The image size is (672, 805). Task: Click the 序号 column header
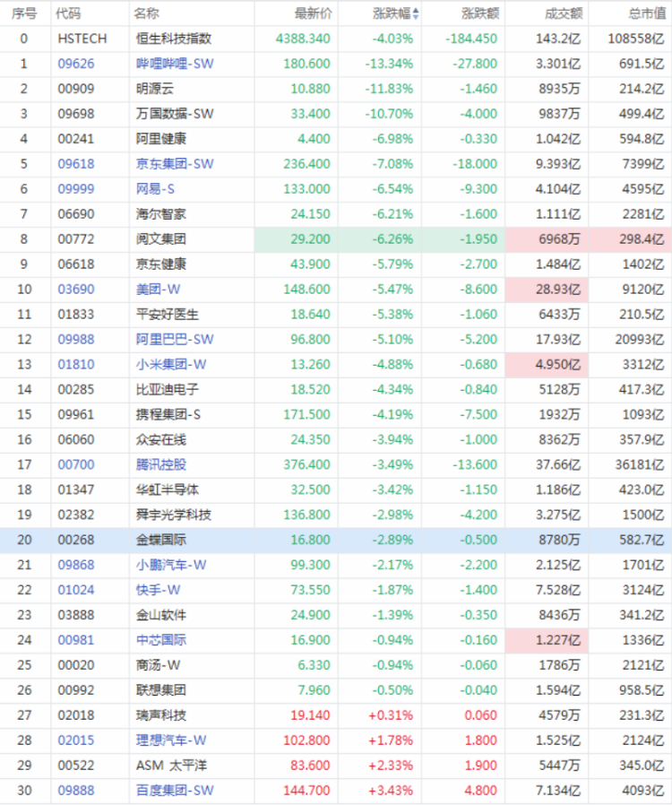(x=24, y=13)
